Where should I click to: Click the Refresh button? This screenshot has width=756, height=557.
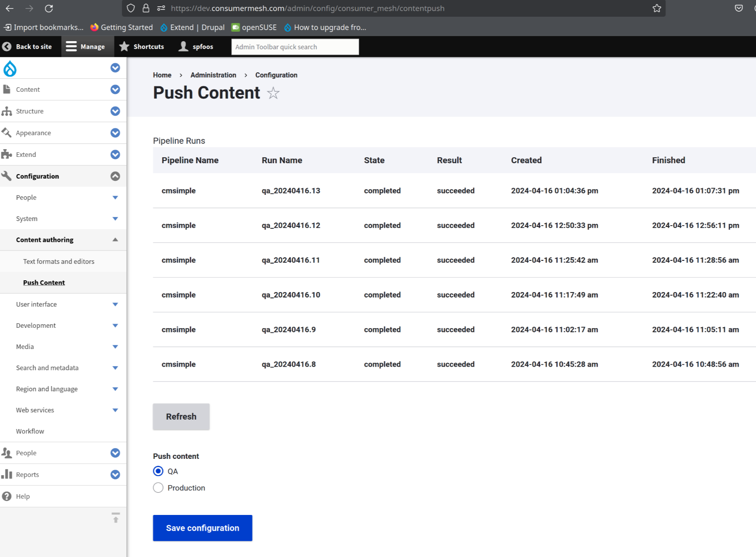tap(181, 416)
